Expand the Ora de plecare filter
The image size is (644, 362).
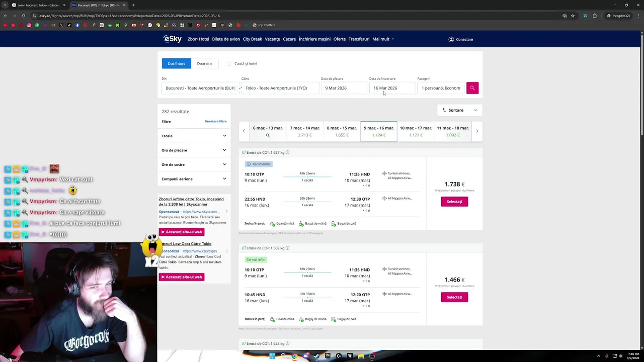coord(194,150)
